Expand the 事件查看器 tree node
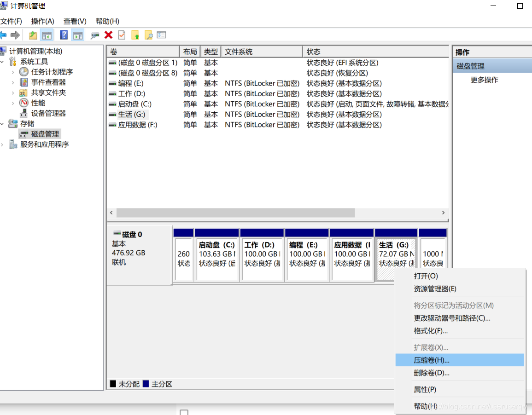Image resolution: width=532 pixels, height=415 pixels. pyautogui.click(x=13, y=82)
